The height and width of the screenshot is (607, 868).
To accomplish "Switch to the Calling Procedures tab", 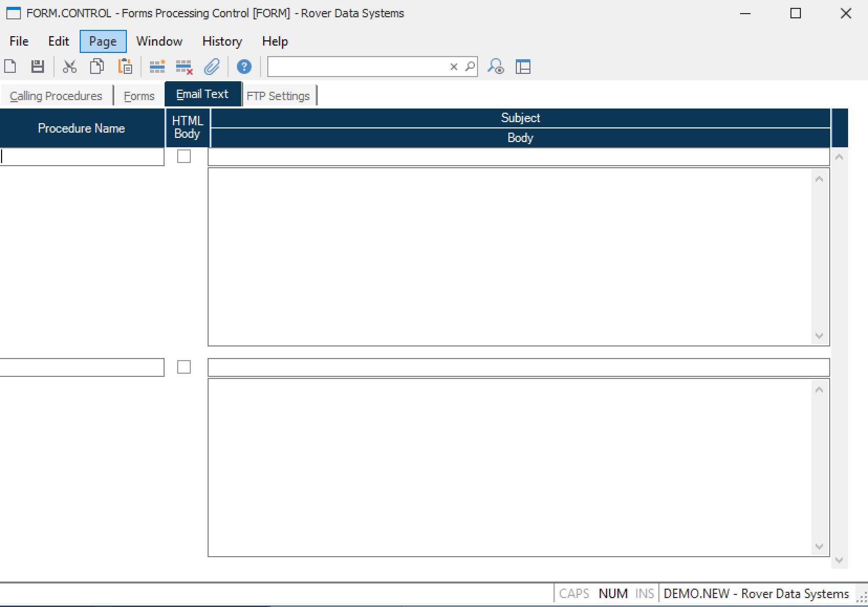I will [56, 96].
